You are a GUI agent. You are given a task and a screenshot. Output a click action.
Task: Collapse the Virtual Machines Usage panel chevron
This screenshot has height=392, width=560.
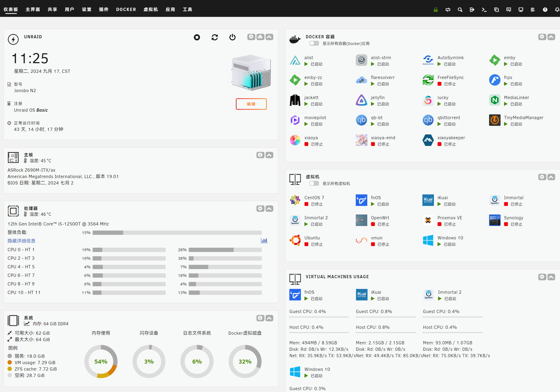551,277
